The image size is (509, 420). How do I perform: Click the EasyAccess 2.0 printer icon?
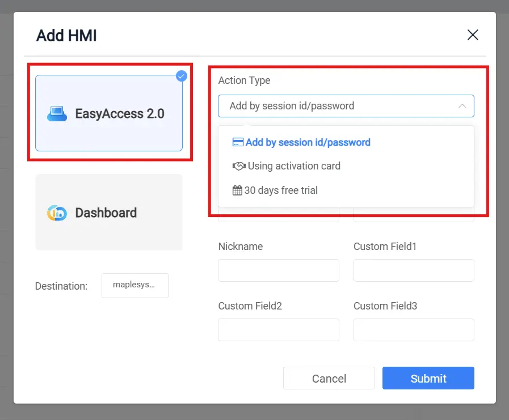[56, 113]
